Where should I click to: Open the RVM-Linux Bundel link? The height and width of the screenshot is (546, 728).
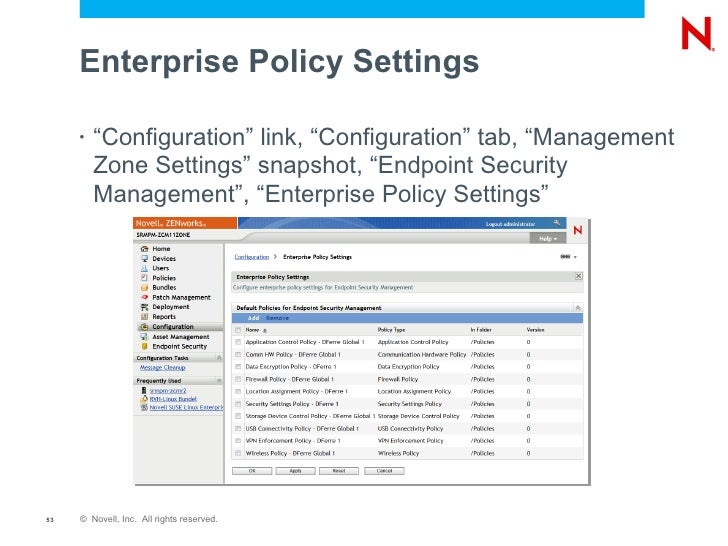[173, 399]
